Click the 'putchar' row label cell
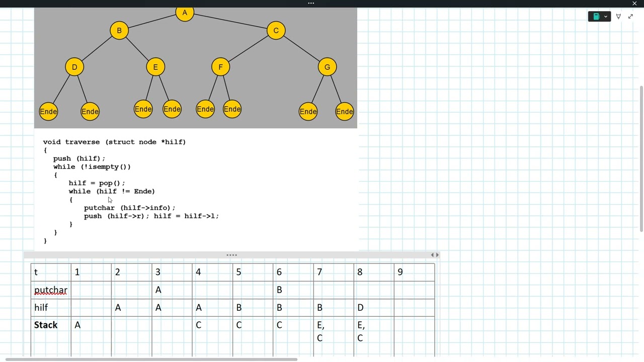644x362 pixels. pos(51,290)
